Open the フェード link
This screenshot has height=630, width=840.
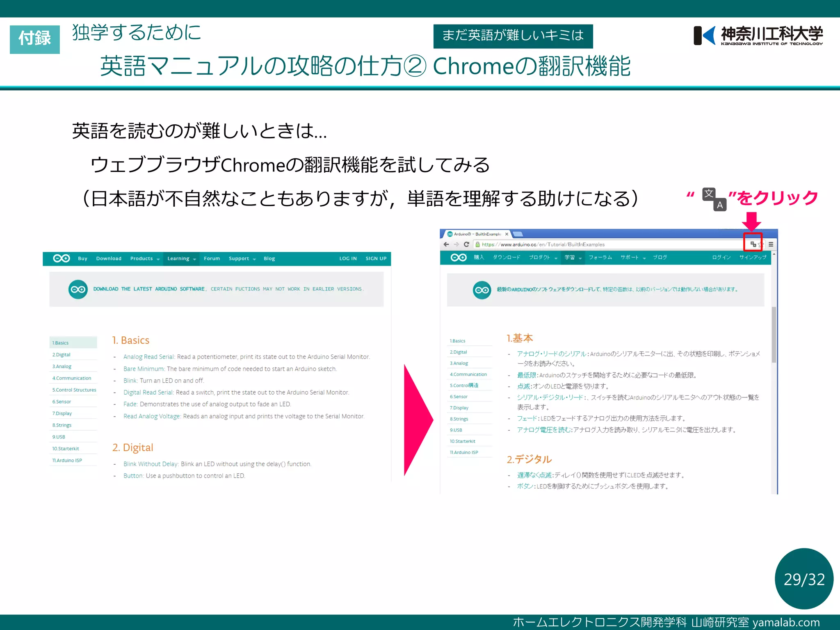click(527, 418)
